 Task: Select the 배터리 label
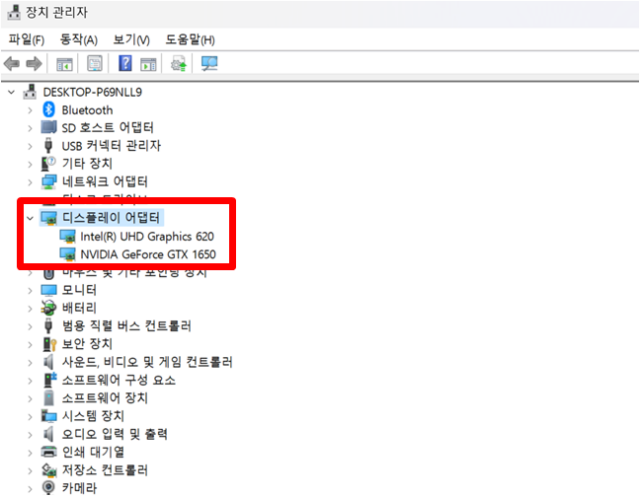[x=79, y=308]
